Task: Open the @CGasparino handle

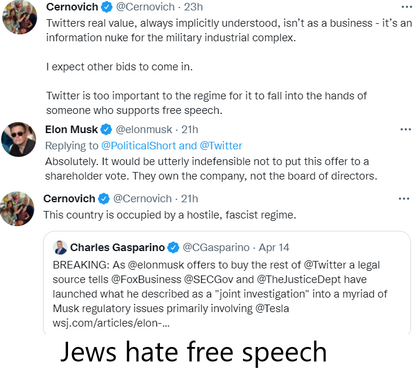Action: click(x=216, y=247)
